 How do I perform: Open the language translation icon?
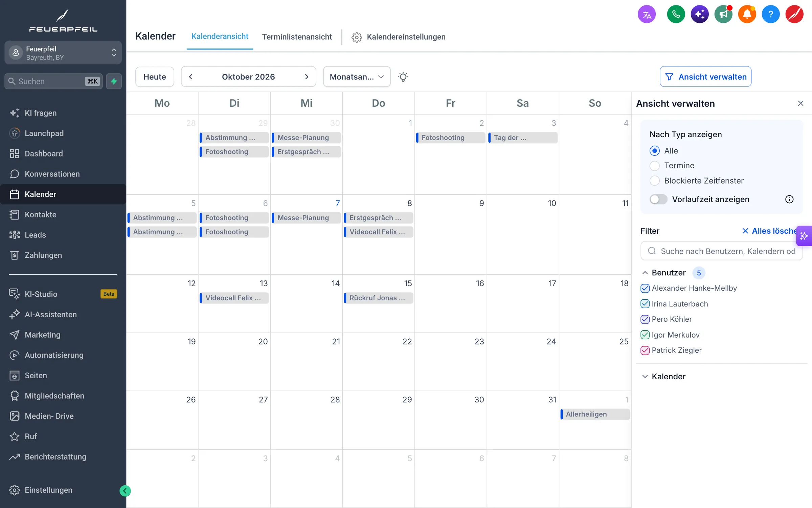(x=647, y=15)
